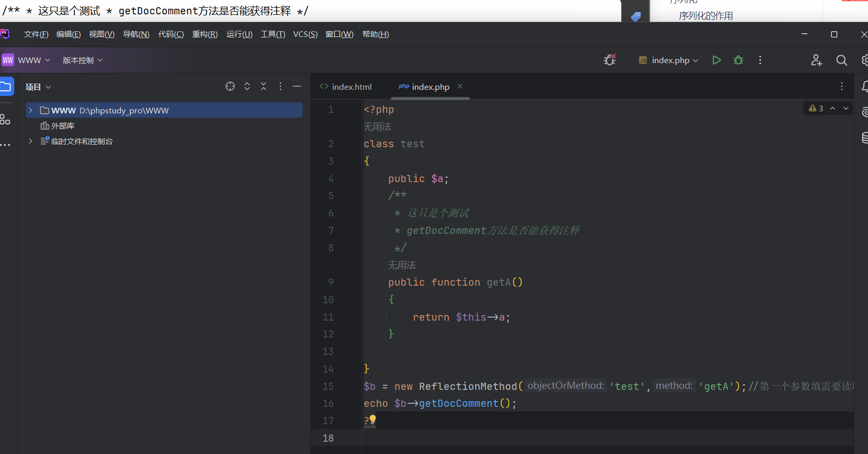Toggle the Project tool window folder icon

coord(6,86)
